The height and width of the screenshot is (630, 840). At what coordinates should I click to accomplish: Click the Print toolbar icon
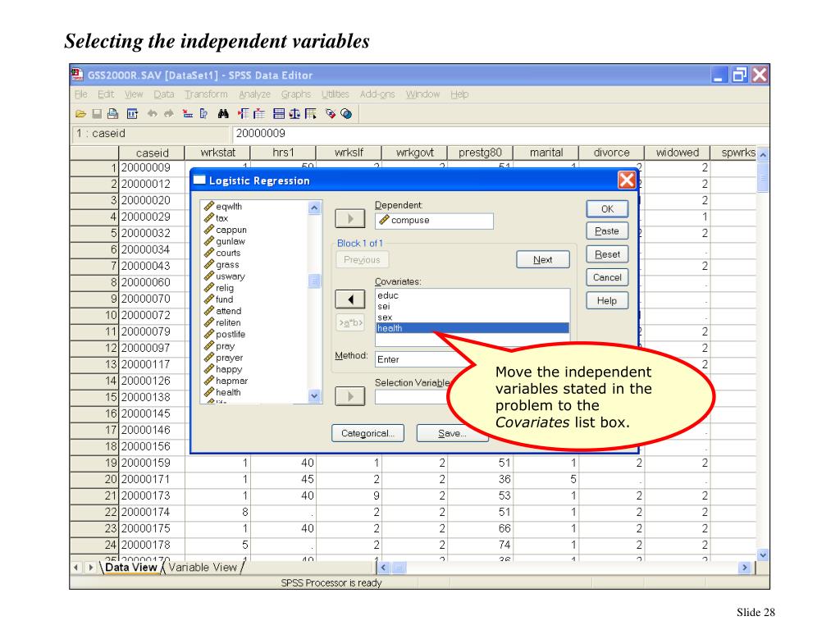coord(112,113)
